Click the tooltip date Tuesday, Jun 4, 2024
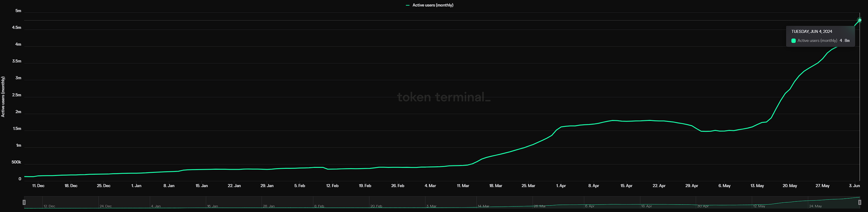The height and width of the screenshot is (212, 868). tap(811, 31)
